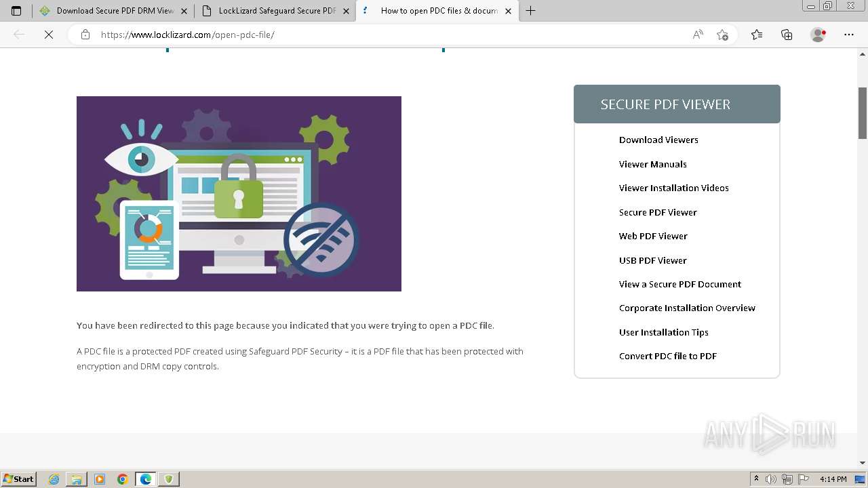This screenshot has height=488, width=868.
Task: Open the tab actions menu icon
Action: click(16, 11)
